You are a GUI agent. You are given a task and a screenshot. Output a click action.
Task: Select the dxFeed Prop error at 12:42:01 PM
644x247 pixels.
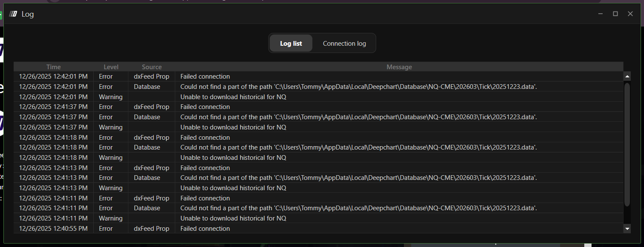click(151, 76)
